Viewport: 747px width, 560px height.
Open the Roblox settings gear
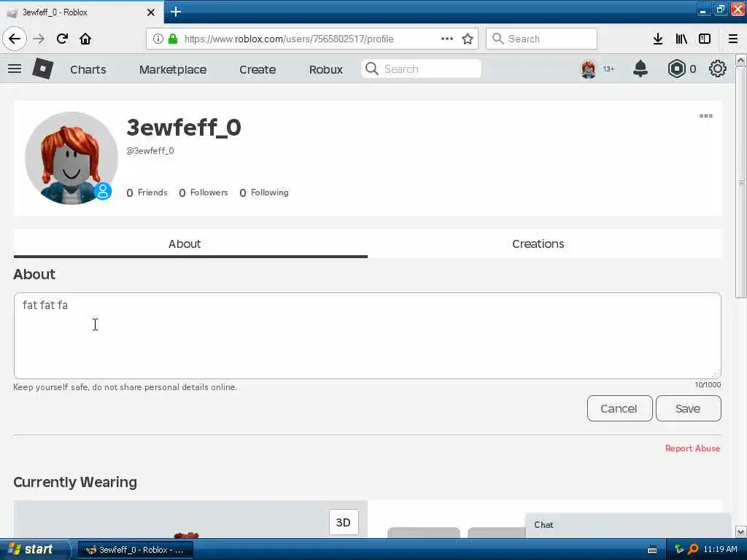718,69
